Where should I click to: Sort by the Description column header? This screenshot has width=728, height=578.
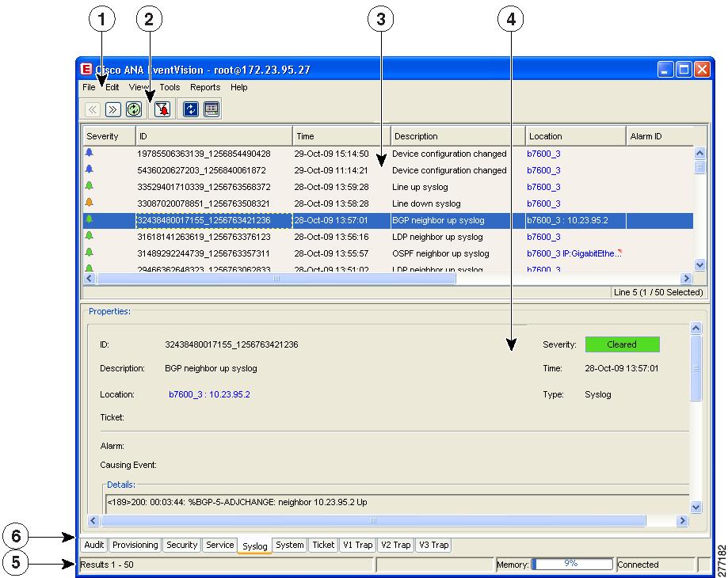click(x=458, y=136)
